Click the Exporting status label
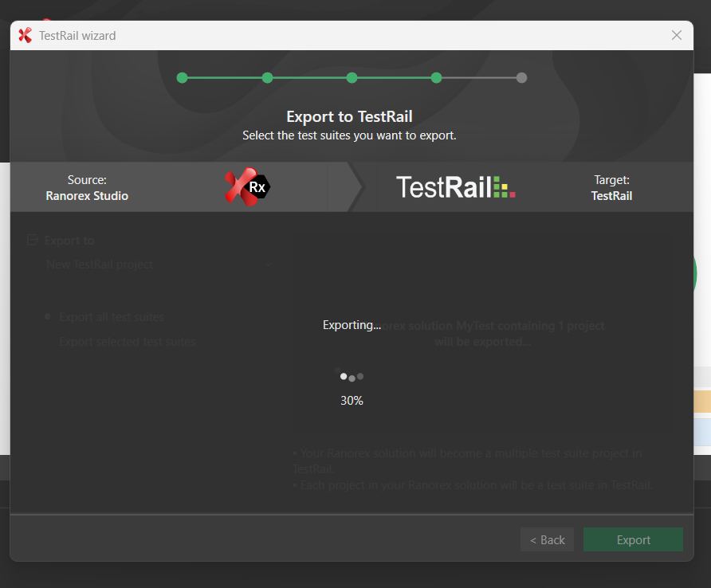Image resolution: width=711 pixels, height=588 pixels. (352, 325)
